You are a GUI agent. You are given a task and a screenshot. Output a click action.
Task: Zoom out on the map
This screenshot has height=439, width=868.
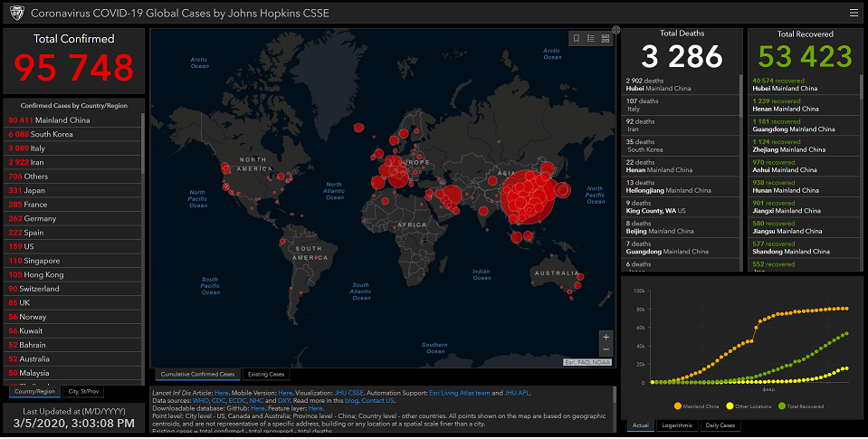coord(606,350)
